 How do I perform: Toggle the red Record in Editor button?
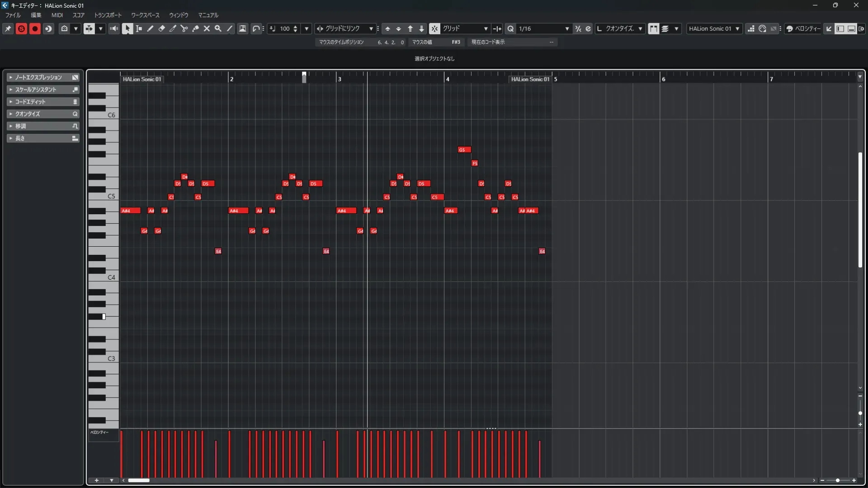(x=35, y=28)
